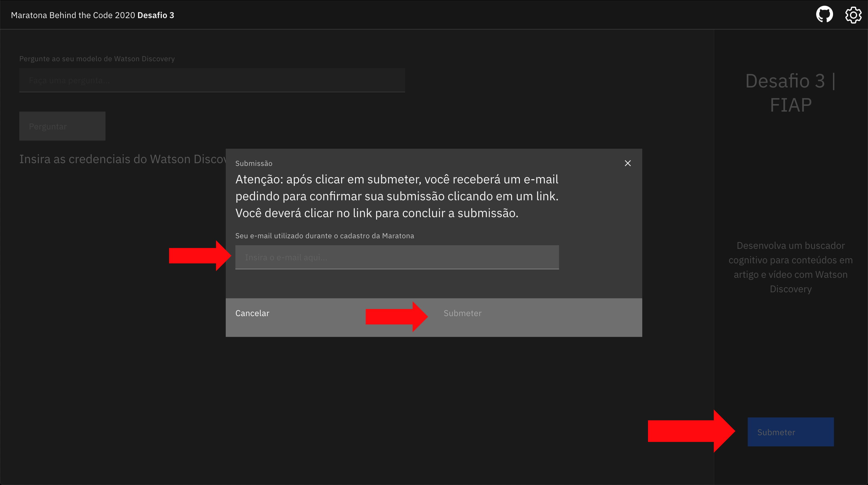Screen dimensions: 868x485
Task: Click 'Pergunte ao seu modelo' label
Action: [97, 59]
